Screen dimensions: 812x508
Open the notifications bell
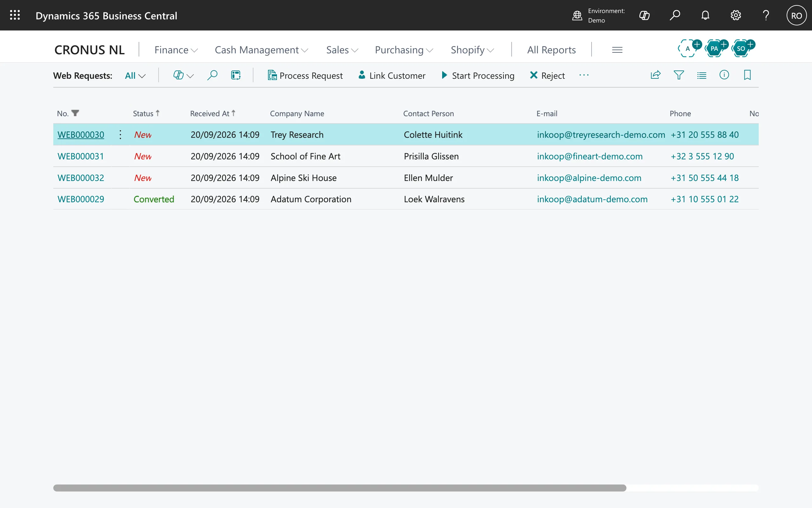pyautogui.click(x=705, y=16)
